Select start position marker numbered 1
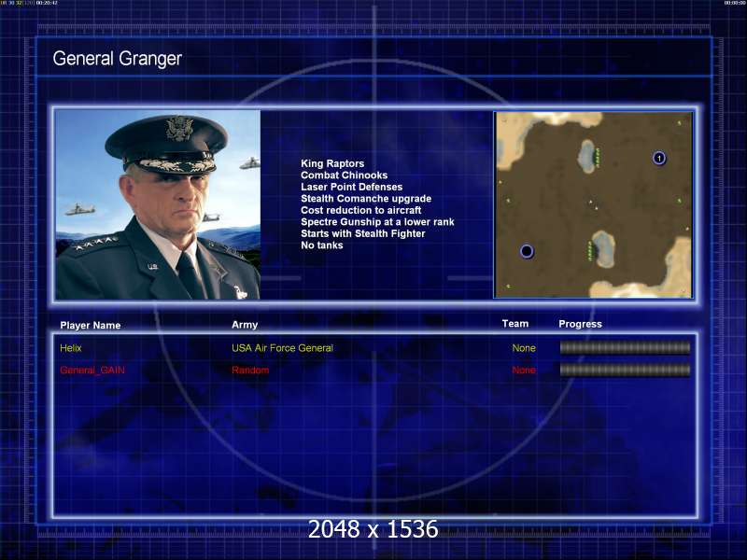 (659, 158)
